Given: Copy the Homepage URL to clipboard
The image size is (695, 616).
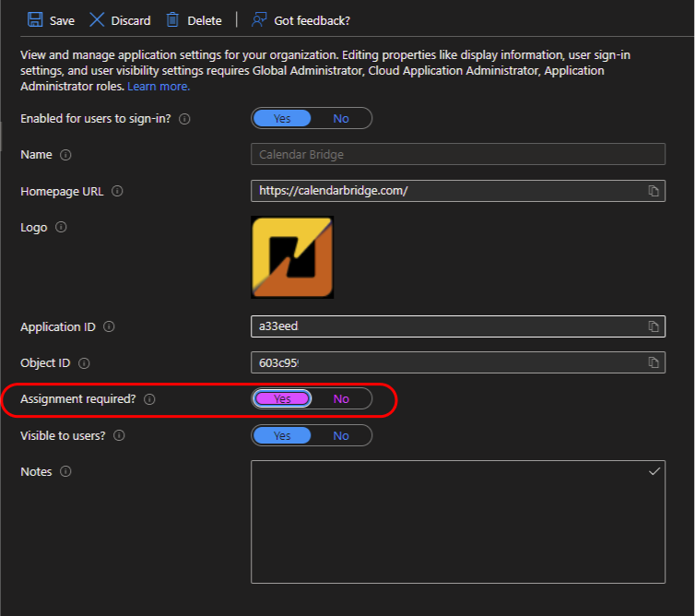Looking at the screenshot, I should tap(654, 191).
